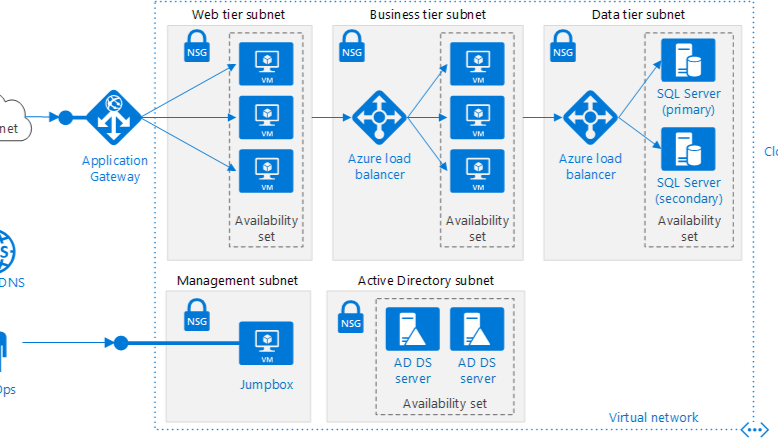The width and height of the screenshot is (778, 438).
Task: Click the right AD DS server icon
Action: point(477,329)
